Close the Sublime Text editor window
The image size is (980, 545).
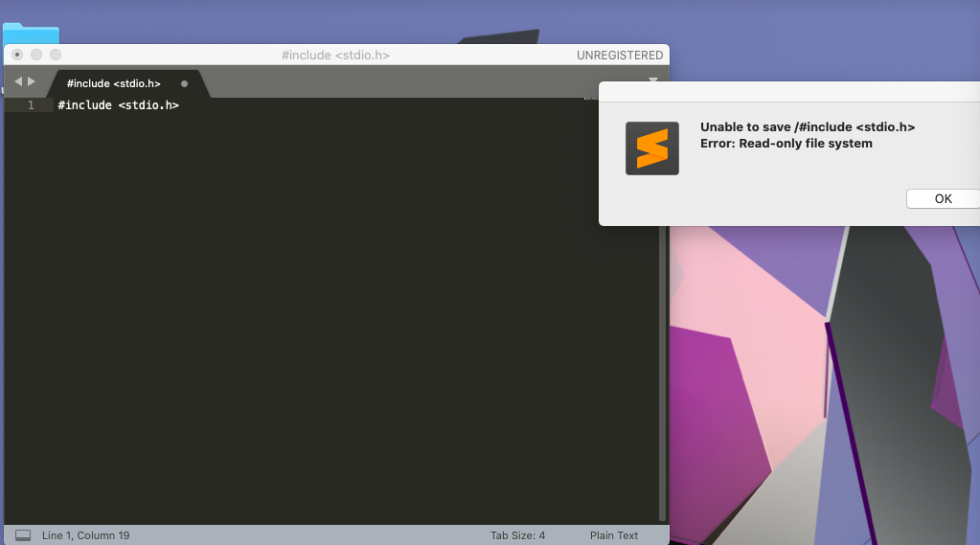[x=17, y=55]
